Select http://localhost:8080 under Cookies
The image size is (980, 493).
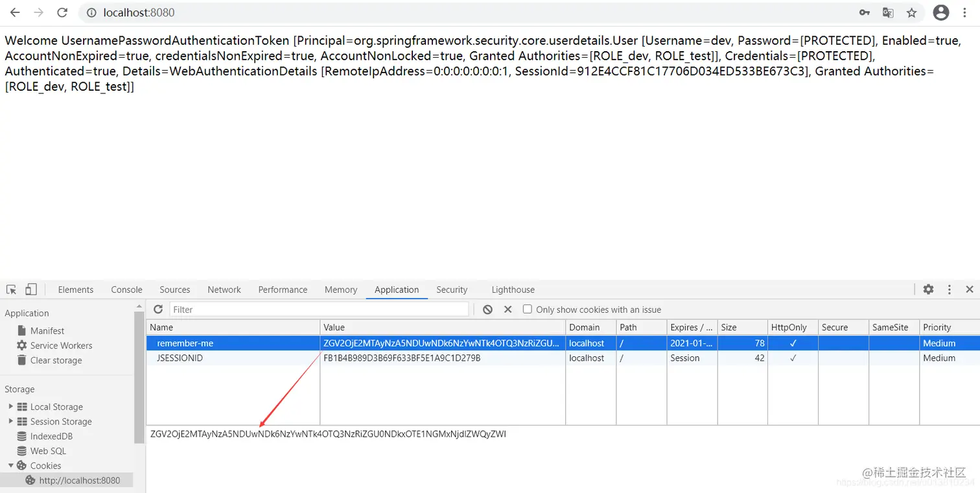point(79,480)
